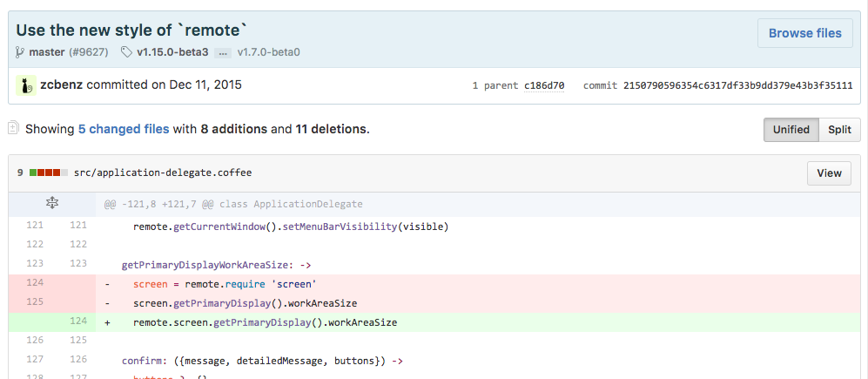This screenshot has width=868, height=379.
Task: Open the v1.15.0-beta3 tag
Action: point(172,52)
